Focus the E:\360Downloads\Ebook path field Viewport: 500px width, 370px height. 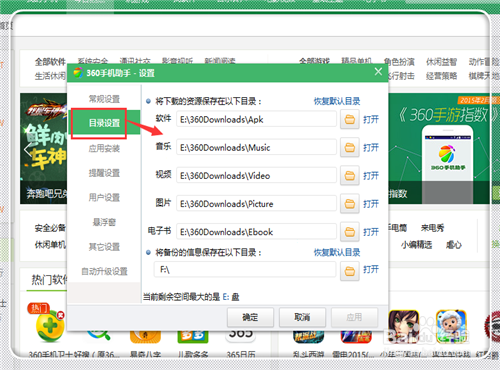click(x=256, y=232)
